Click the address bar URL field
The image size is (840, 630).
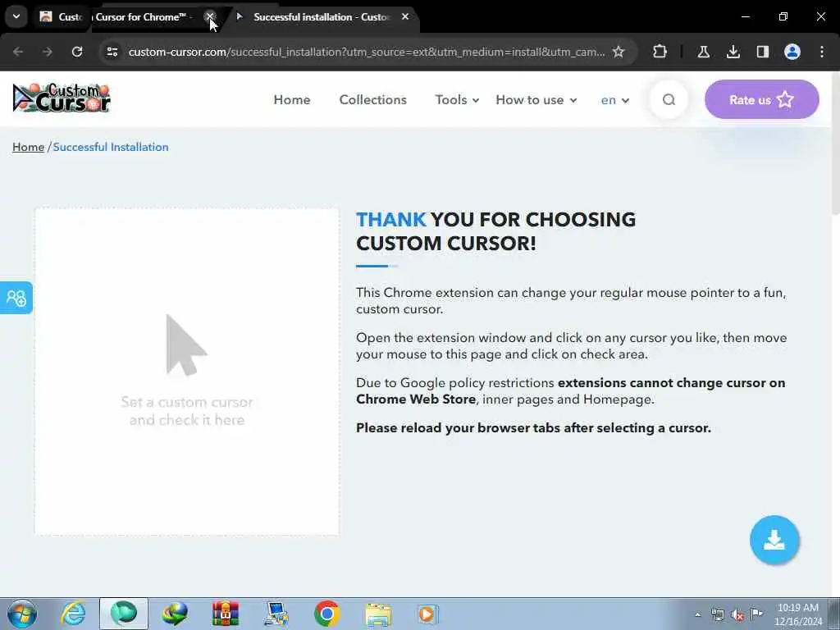point(367,52)
